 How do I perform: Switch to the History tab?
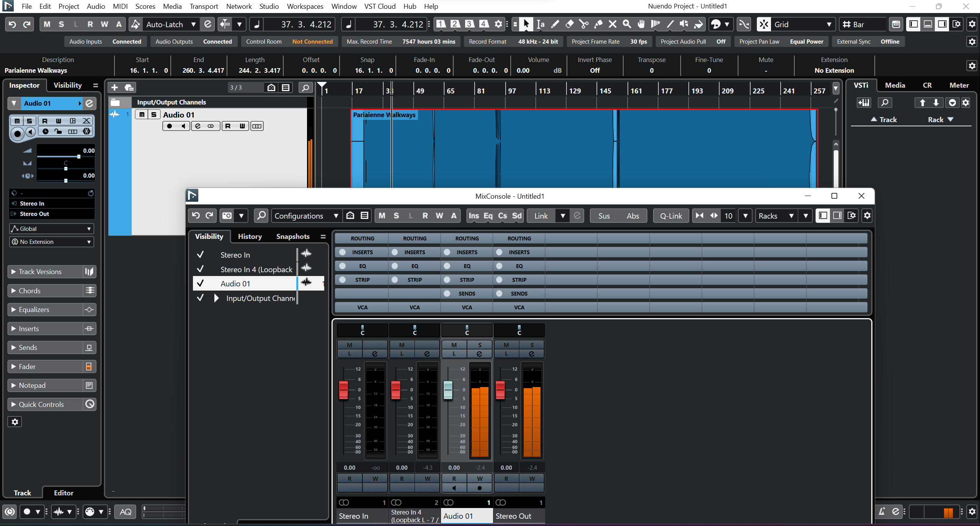point(250,237)
